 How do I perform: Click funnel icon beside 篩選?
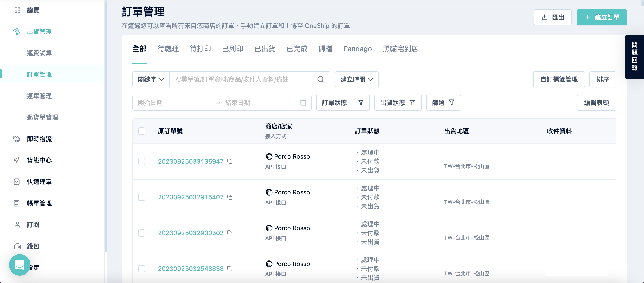[451, 103]
